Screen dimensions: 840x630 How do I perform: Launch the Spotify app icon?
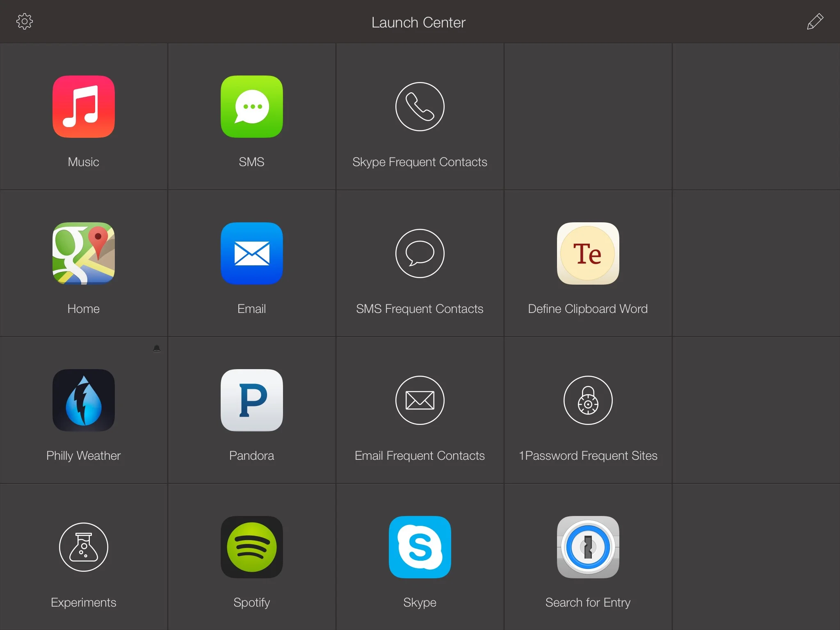(x=252, y=547)
